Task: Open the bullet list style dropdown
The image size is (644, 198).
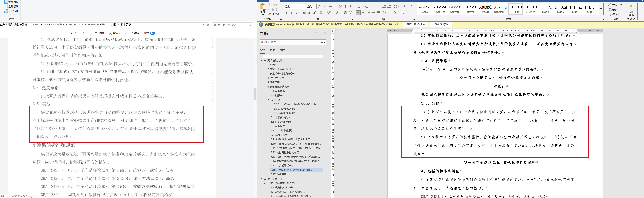Action: (362, 6)
